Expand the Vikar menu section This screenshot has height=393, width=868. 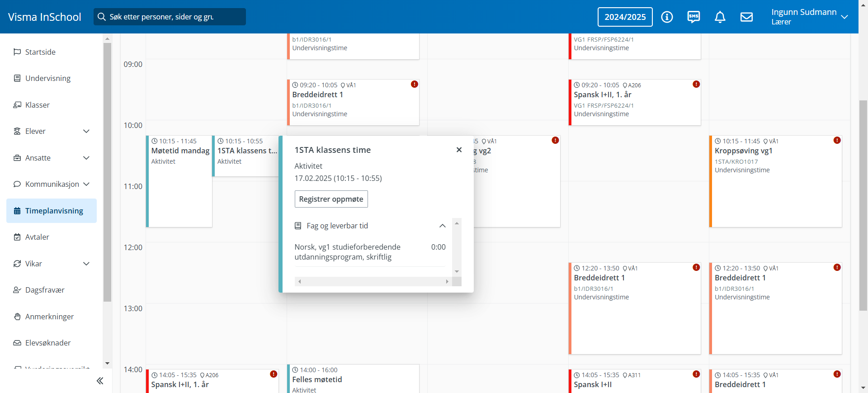pyautogui.click(x=86, y=264)
